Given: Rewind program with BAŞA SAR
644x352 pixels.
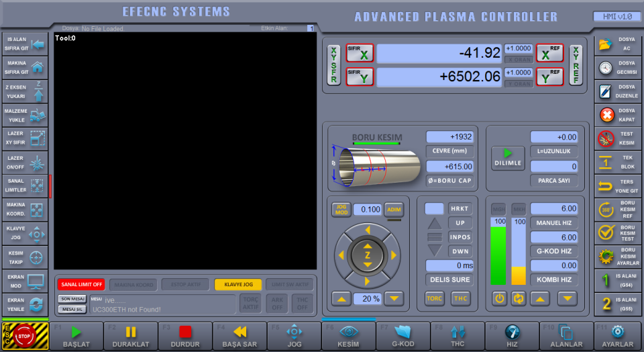Looking at the screenshot, I should [x=240, y=337].
